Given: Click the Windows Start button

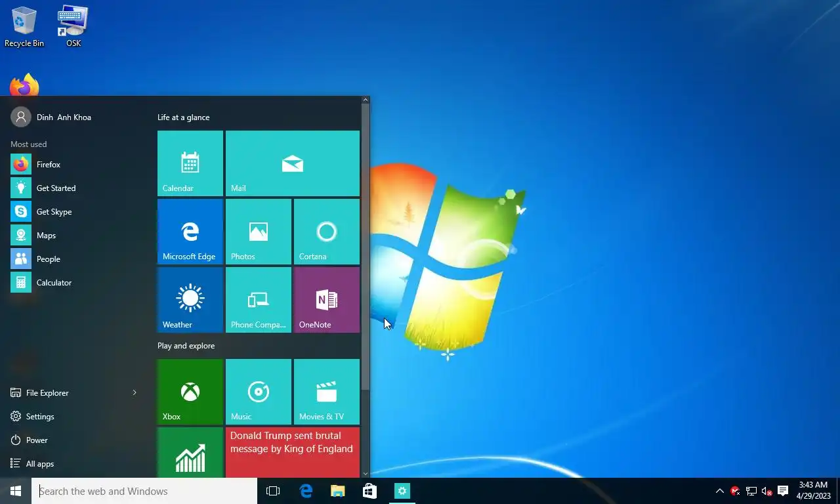Looking at the screenshot, I should [16, 491].
